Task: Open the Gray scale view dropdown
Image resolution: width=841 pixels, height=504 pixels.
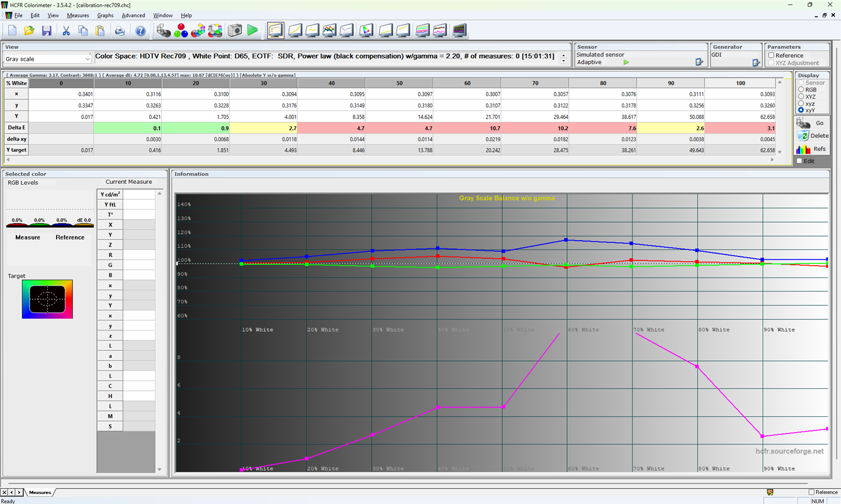Action: click(x=47, y=59)
